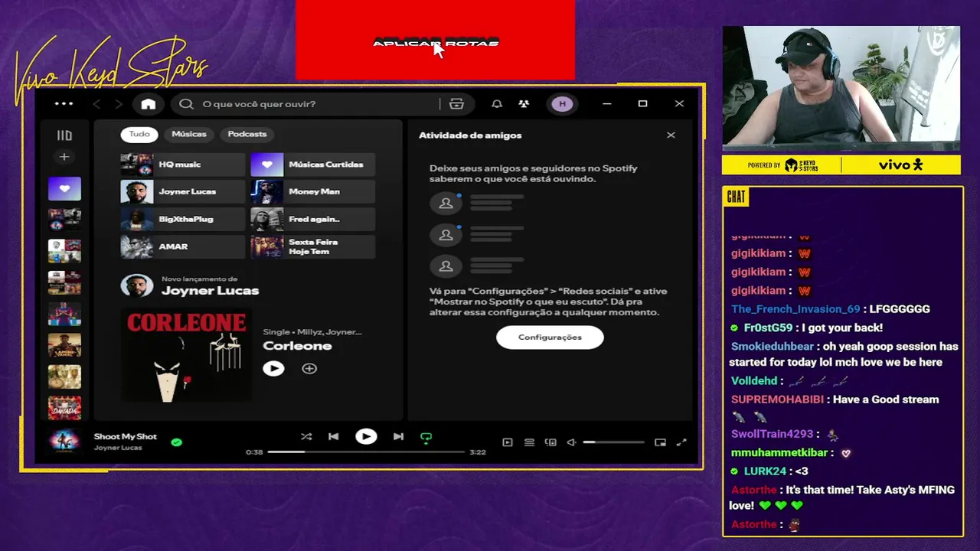Screen dimensions: 980x551
Task: Skip to next track
Action: tap(398, 437)
